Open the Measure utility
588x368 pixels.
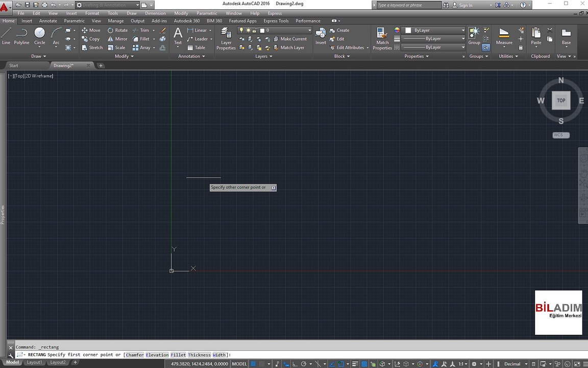pyautogui.click(x=504, y=36)
